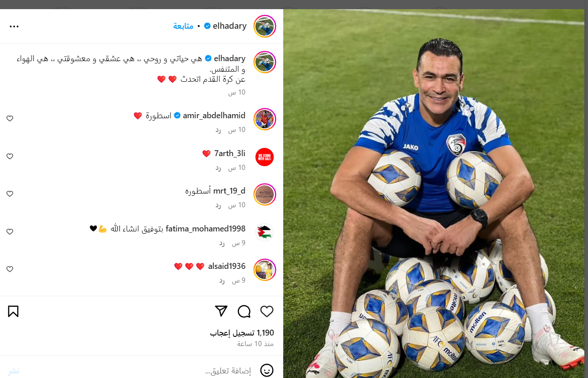
Task: Like the post with the heart icon
Action: pyautogui.click(x=267, y=311)
